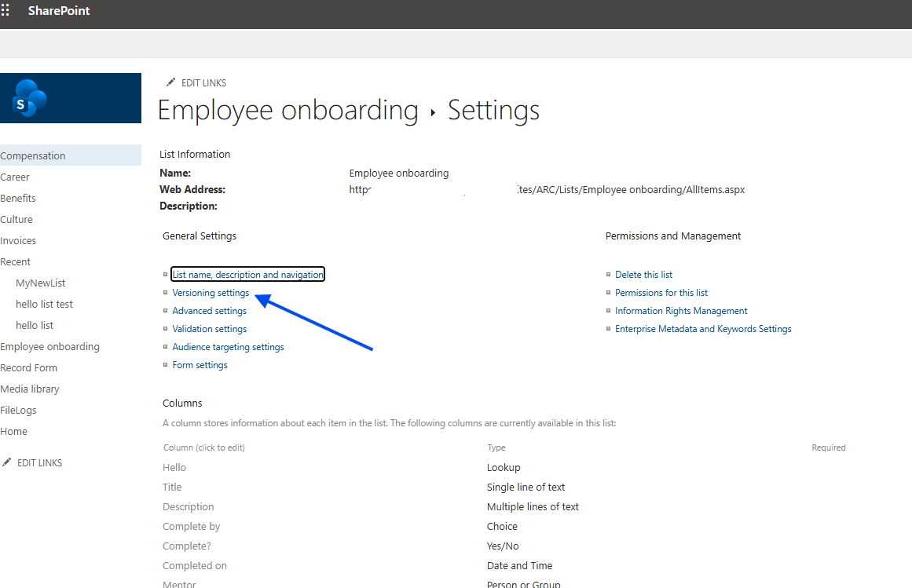The height and width of the screenshot is (588, 912).
Task: Click the Employee onboarding page title
Action: [288, 111]
